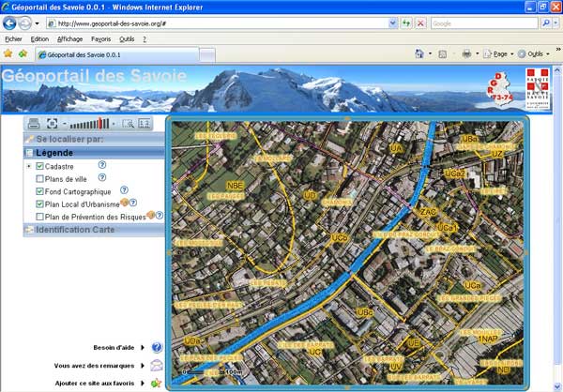
Task: Click the Print toolbar icon
Action: coord(466,53)
